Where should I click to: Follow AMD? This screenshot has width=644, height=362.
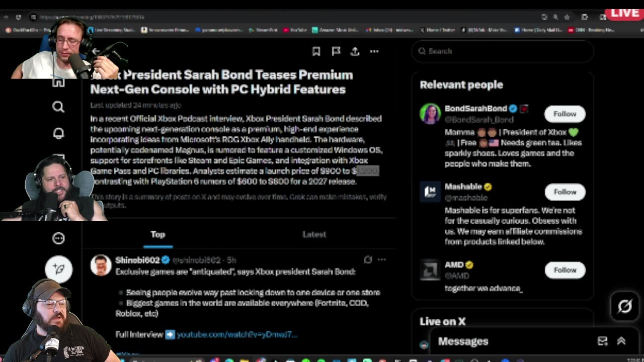[565, 270]
